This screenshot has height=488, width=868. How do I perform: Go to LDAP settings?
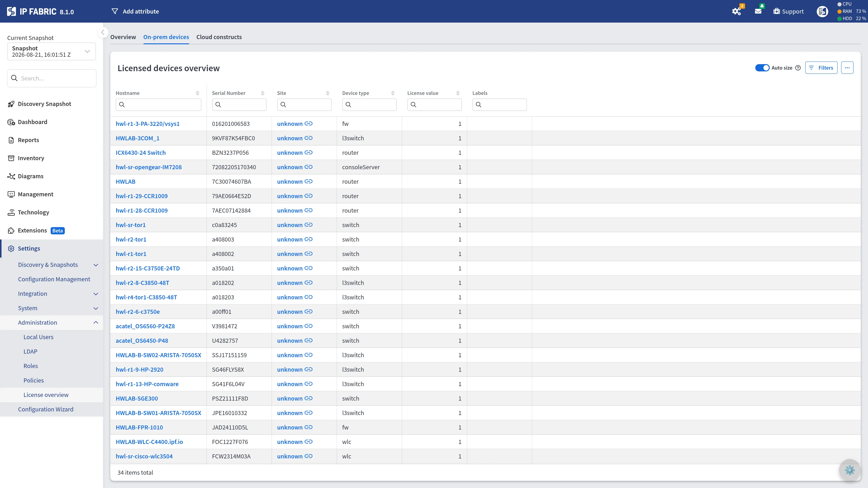(30, 352)
